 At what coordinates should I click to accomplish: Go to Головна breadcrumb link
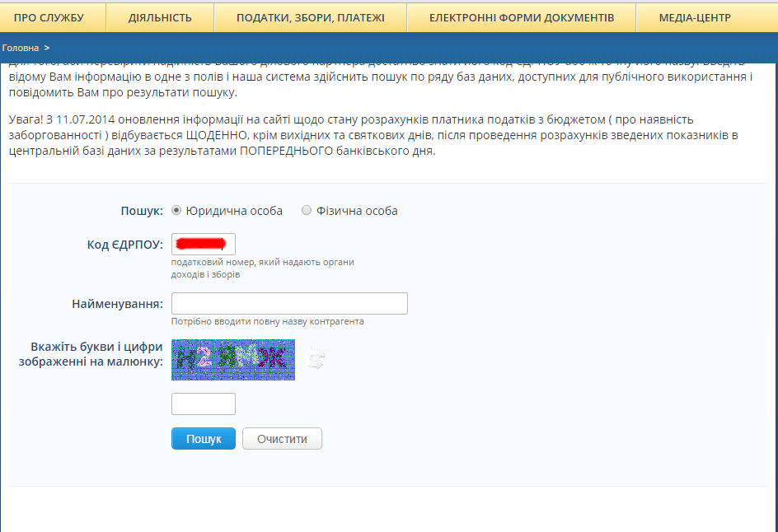tap(21, 48)
